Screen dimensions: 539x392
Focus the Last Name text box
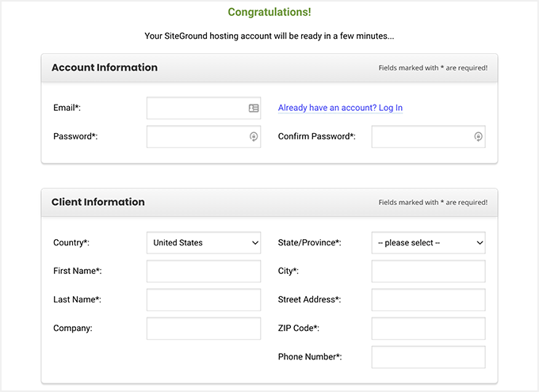coord(204,300)
